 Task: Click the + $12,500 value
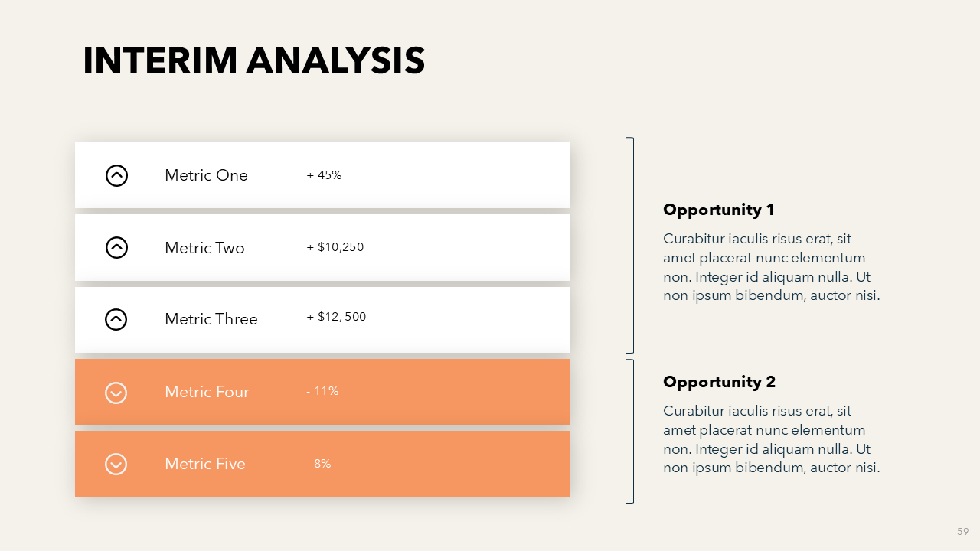tap(336, 317)
